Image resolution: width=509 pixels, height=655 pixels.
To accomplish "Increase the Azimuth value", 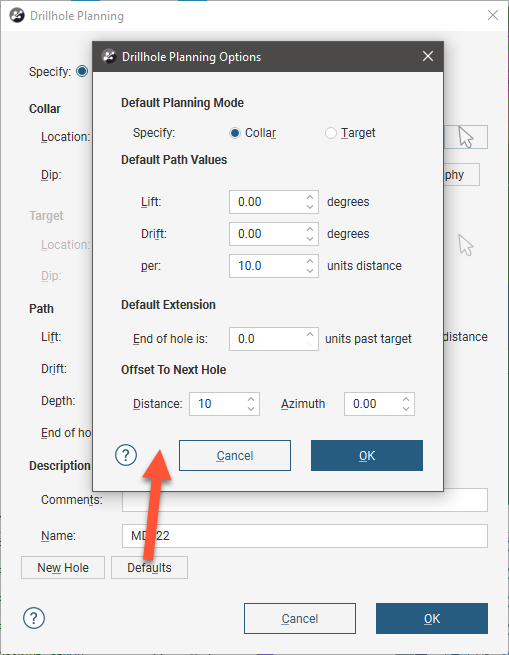I will (406, 399).
